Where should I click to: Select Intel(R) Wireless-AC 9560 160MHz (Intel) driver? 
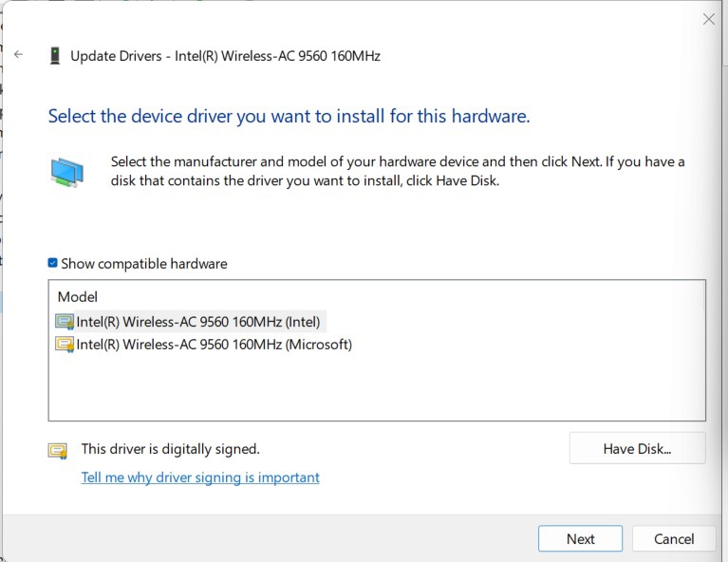point(198,322)
